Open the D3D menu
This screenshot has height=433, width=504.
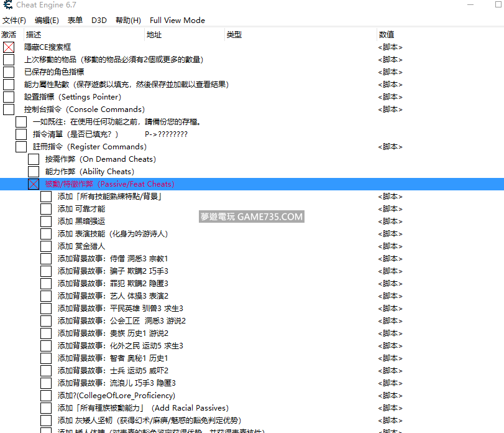coord(99,21)
